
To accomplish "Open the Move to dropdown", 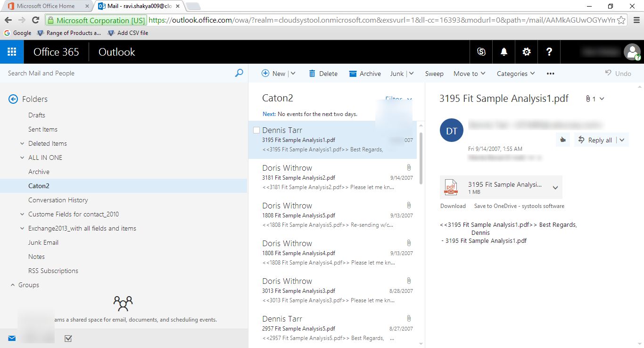I will click(x=470, y=74).
